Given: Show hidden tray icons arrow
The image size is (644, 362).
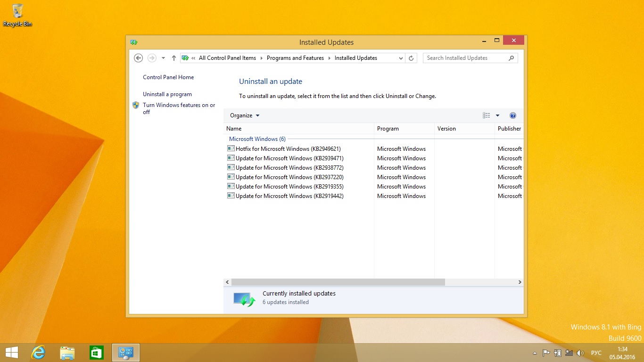Looking at the screenshot, I should (535, 353).
